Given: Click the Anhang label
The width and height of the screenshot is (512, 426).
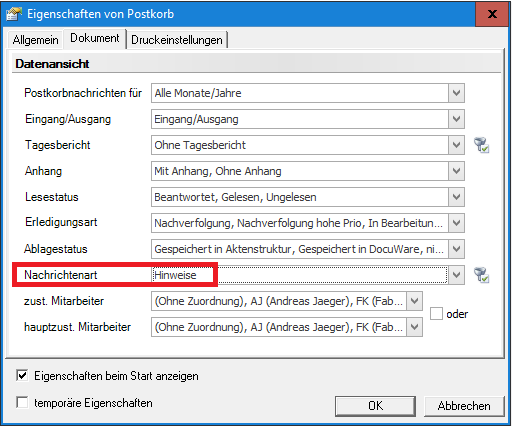Looking at the screenshot, I should pos(43,171).
